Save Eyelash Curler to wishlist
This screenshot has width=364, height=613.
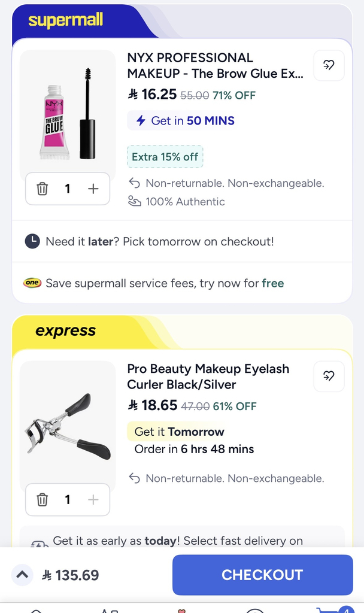(329, 376)
